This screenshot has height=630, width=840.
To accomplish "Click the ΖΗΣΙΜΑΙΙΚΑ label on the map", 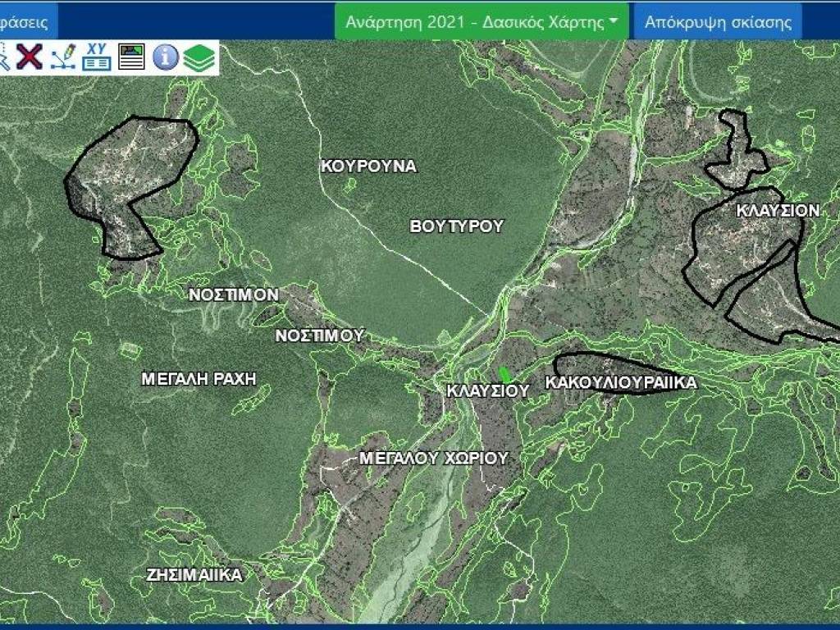I will pyautogui.click(x=194, y=575).
